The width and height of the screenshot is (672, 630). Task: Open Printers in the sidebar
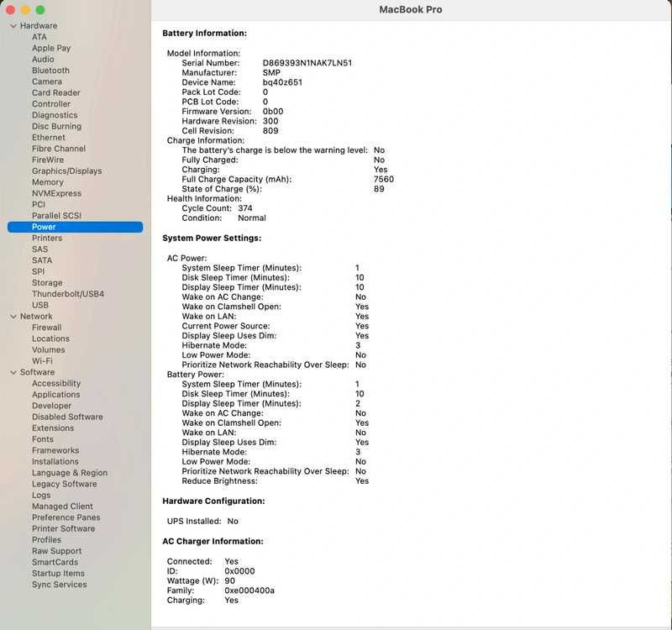(47, 238)
